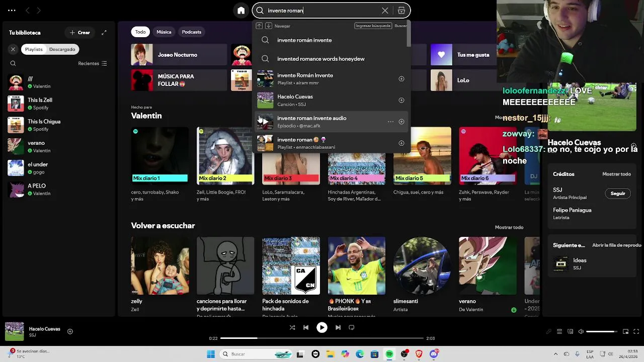The height and width of the screenshot is (362, 644).
Task: Select the Todo filter chip
Action: [x=140, y=32]
